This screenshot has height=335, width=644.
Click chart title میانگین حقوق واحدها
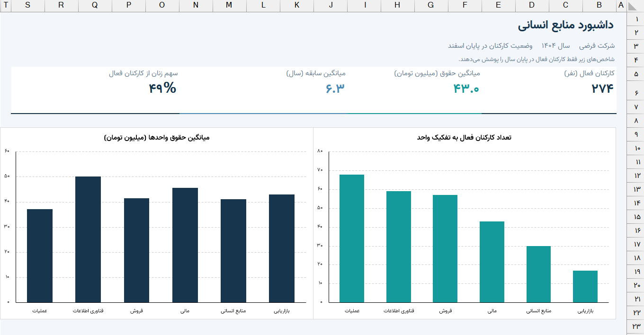pyautogui.click(x=157, y=137)
